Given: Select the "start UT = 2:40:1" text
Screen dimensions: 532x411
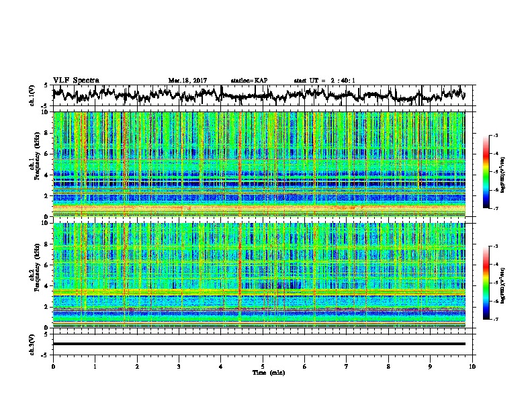Looking at the screenshot, I should click(x=324, y=81).
